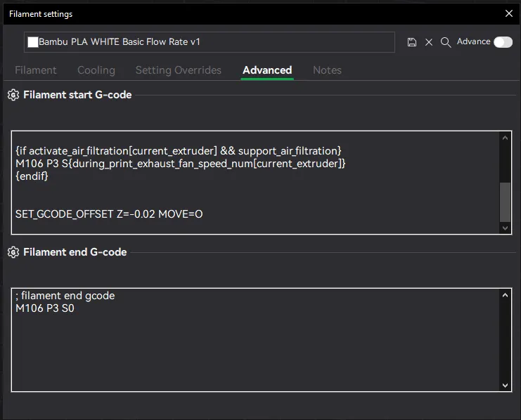Select the Advanced tab
The image size is (521, 420).
[x=267, y=70]
